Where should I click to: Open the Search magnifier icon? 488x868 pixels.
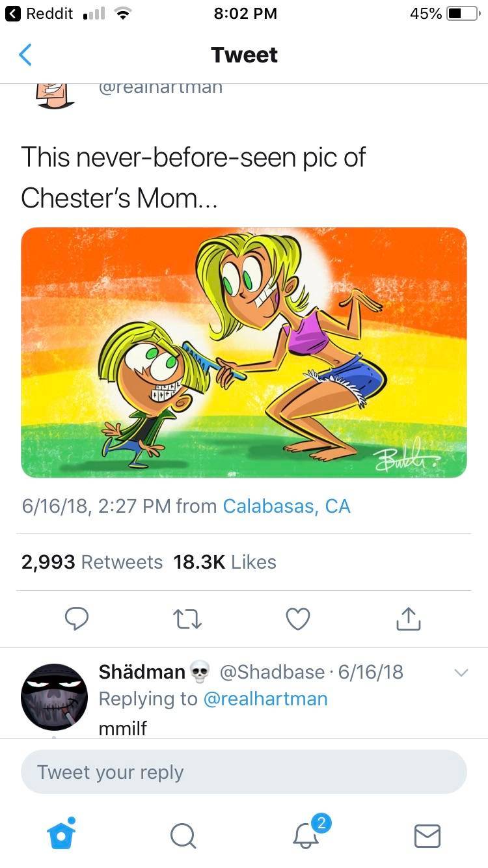click(183, 837)
